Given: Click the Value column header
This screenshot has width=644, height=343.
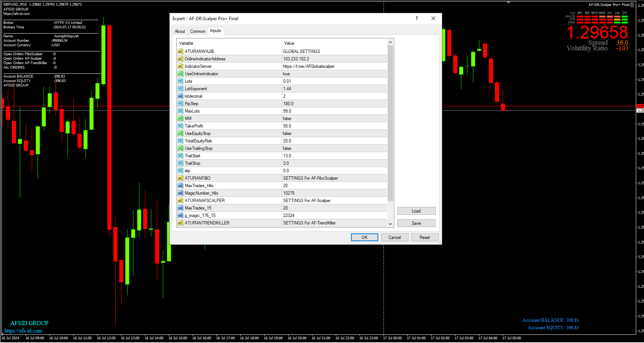Looking at the screenshot, I should 335,43.
